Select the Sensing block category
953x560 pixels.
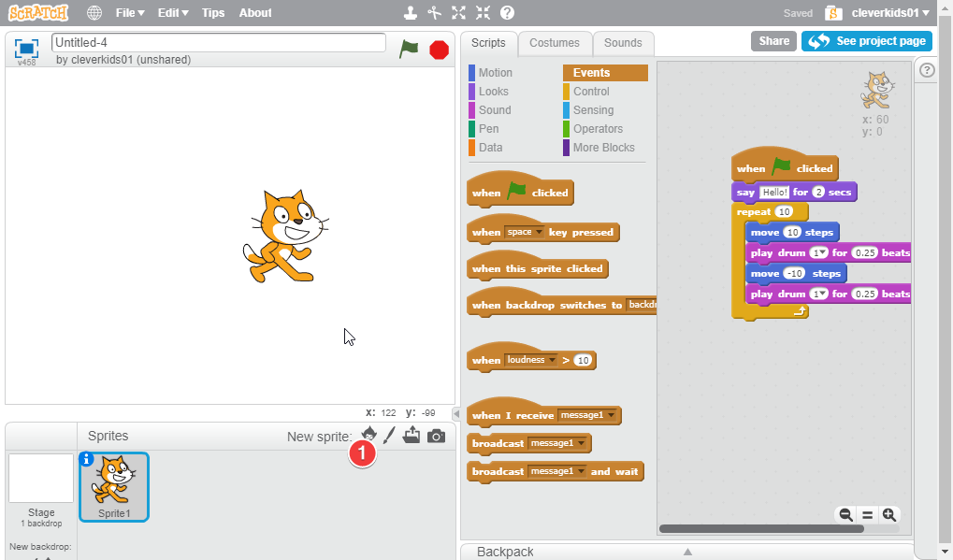(x=593, y=110)
